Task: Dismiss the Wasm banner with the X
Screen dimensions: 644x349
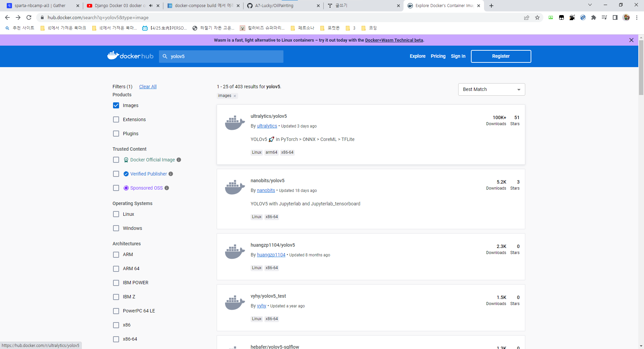Action: click(631, 40)
